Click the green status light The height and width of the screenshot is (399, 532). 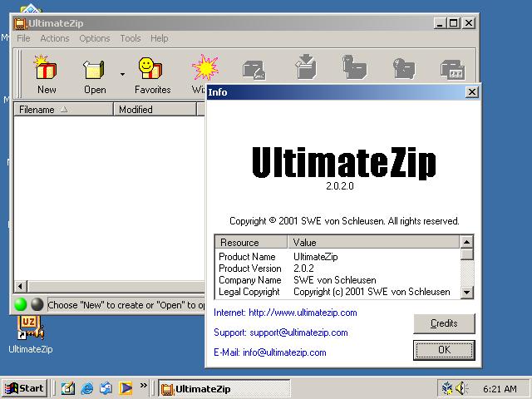point(21,304)
